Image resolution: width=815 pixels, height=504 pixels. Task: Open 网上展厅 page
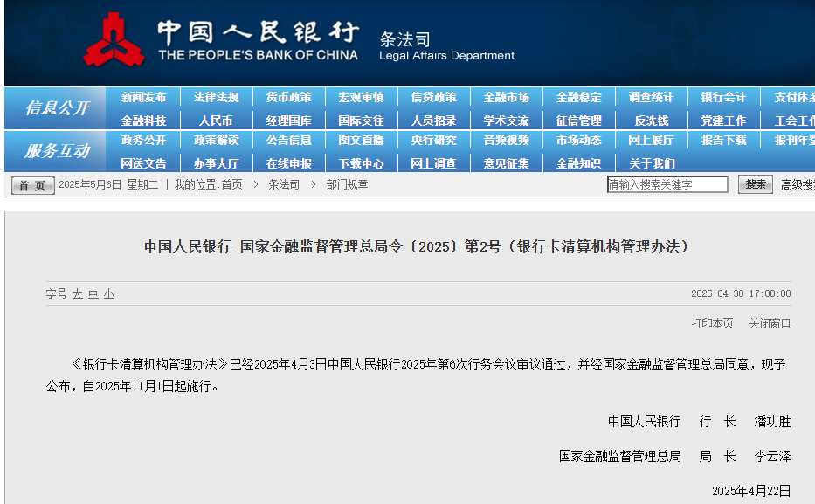click(x=651, y=140)
